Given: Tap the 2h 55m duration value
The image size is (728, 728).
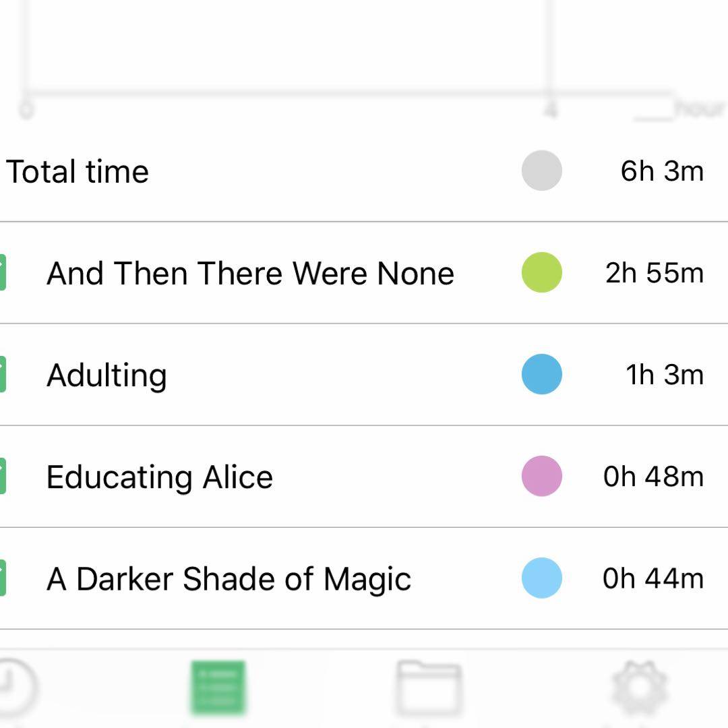Looking at the screenshot, I should click(x=655, y=273).
